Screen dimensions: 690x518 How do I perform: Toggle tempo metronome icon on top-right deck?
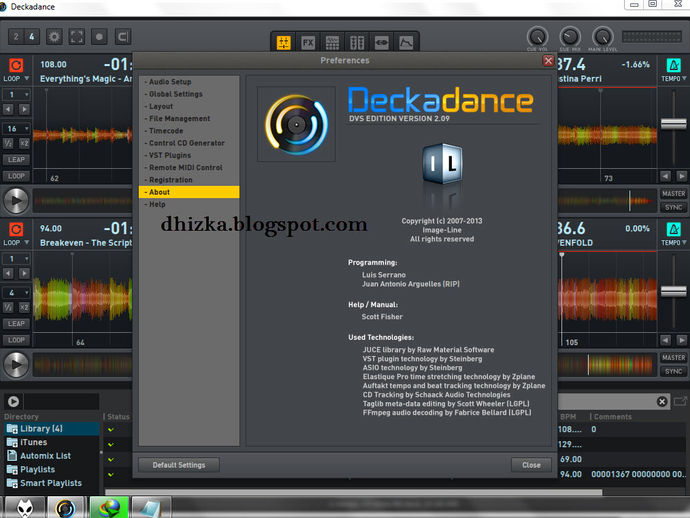[673, 66]
